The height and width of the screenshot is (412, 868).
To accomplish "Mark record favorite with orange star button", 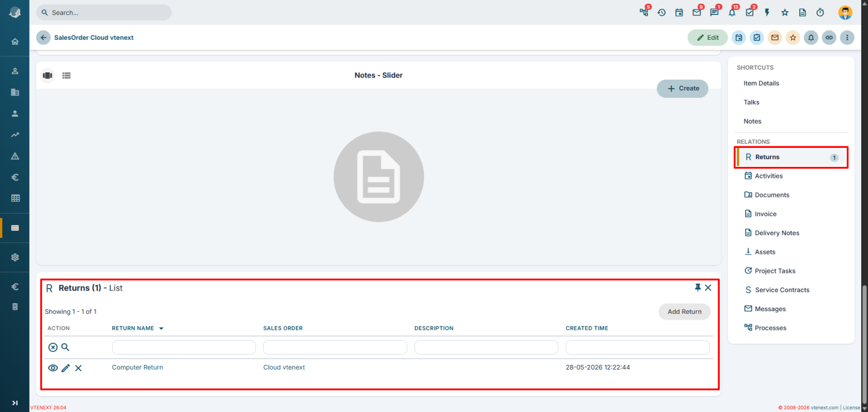I will (793, 37).
